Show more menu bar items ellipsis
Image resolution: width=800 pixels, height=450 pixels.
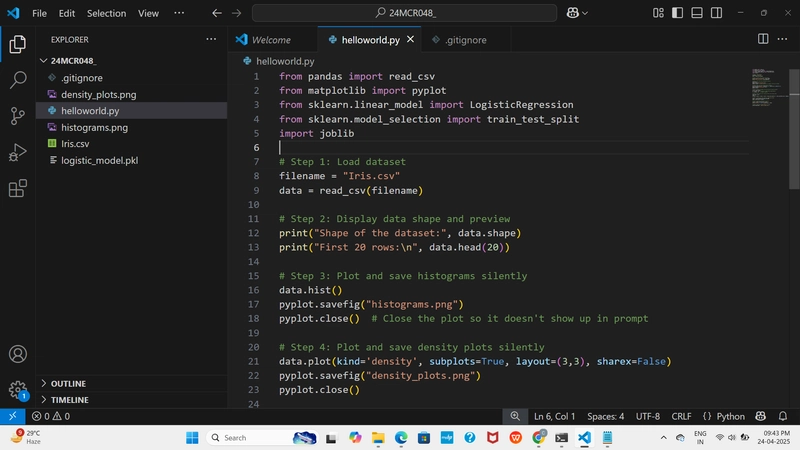(x=179, y=13)
